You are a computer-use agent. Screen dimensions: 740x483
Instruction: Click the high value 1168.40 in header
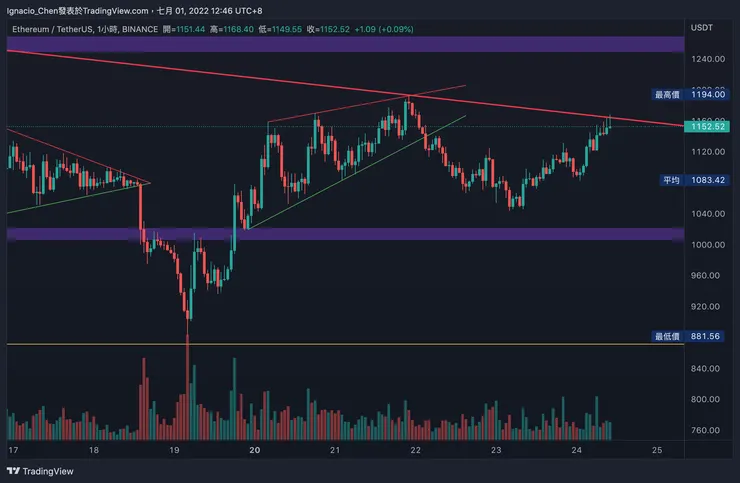click(238, 29)
